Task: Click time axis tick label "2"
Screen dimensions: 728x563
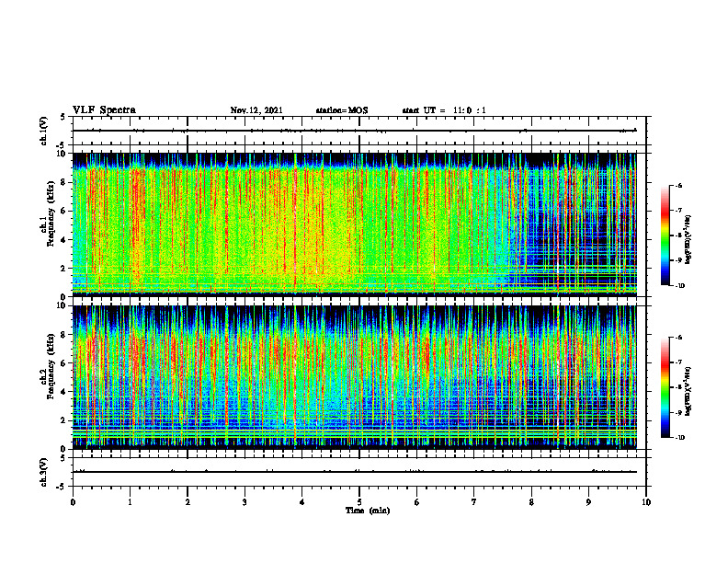Action: click(188, 502)
